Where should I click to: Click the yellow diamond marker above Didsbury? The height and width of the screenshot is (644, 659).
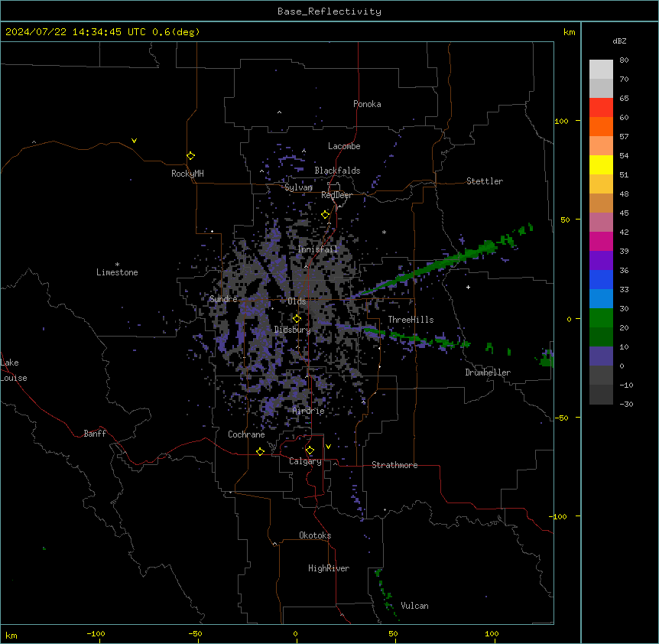click(x=297, y=319)
